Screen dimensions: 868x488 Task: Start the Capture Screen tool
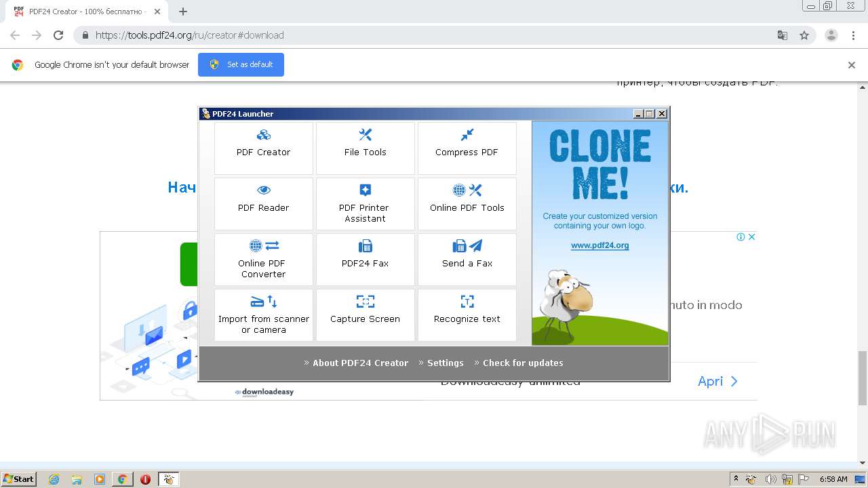pos(366,315)
